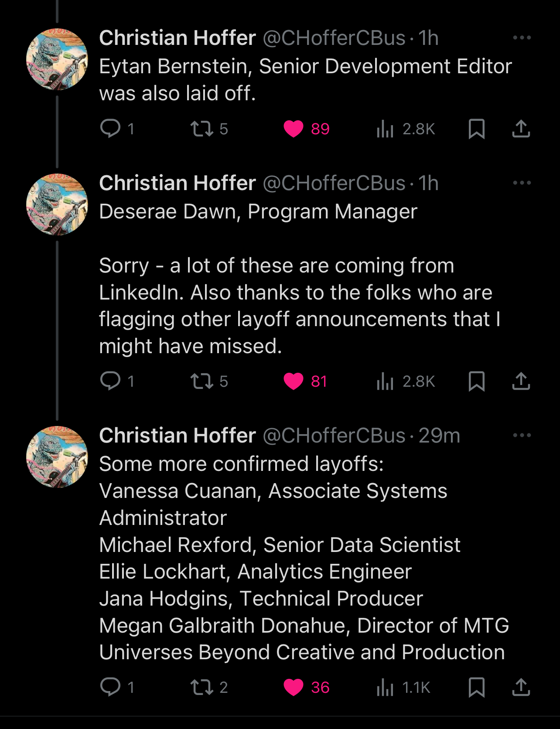Unlike the tweet with 36 likes

pos(294,687)
